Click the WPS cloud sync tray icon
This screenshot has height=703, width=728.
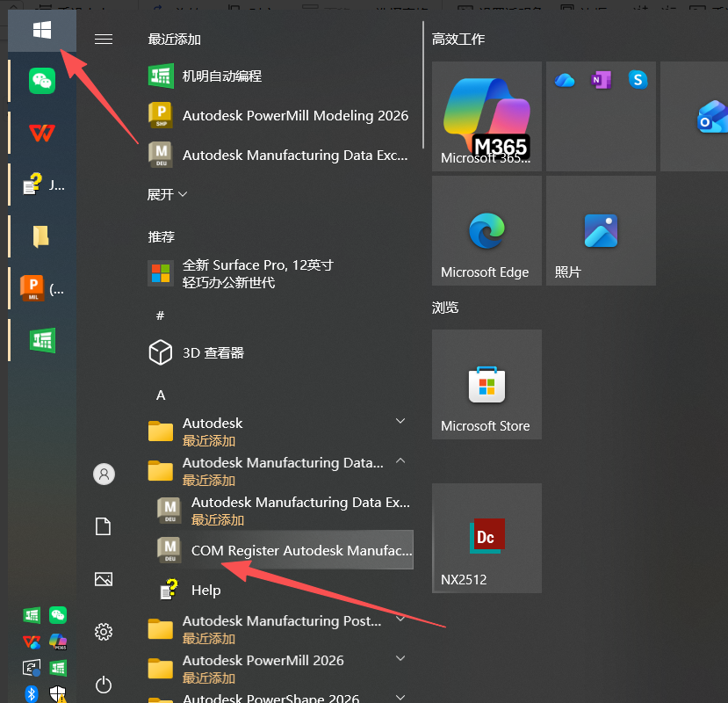(32, 642)
